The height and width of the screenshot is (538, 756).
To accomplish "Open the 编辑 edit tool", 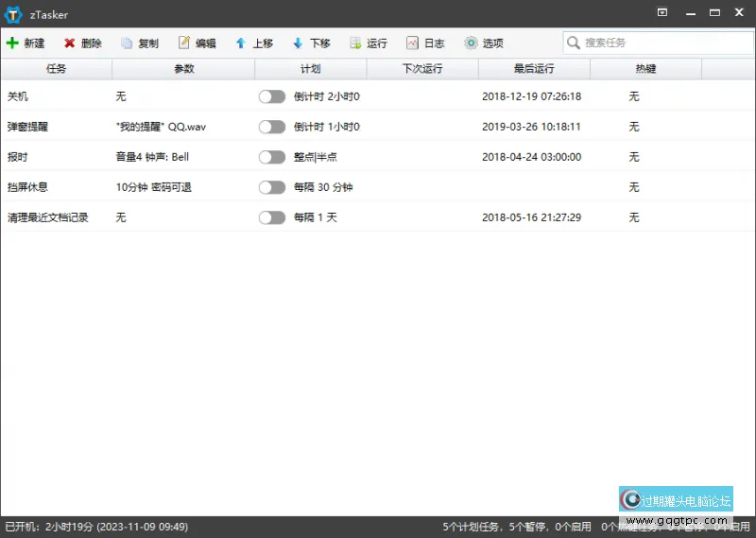I will tap(198, 43).
